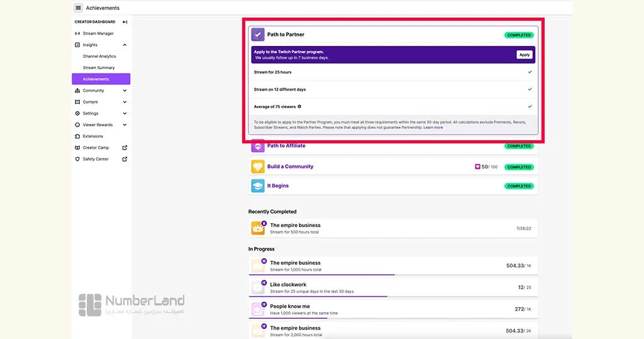Expand the Settings section chevron

coord(125,113)
